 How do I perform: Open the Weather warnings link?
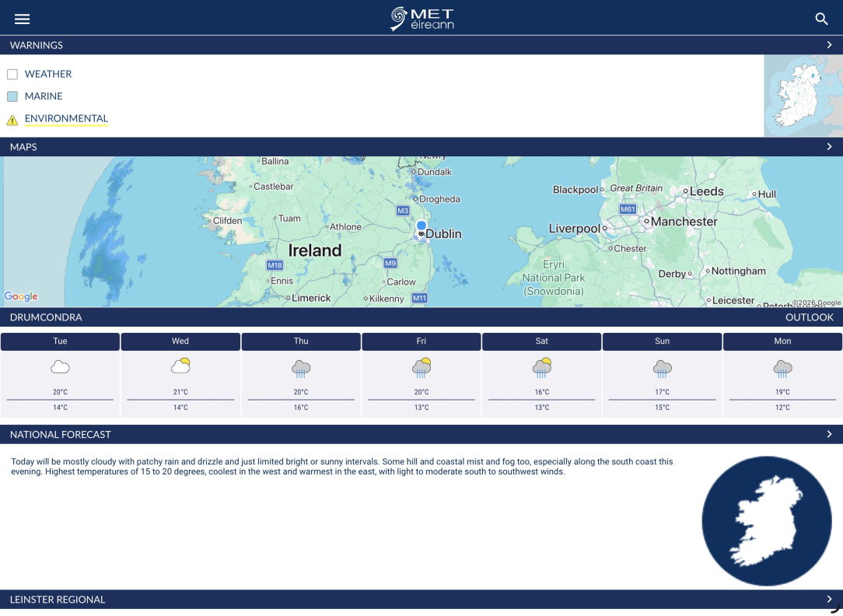point(48,74)
